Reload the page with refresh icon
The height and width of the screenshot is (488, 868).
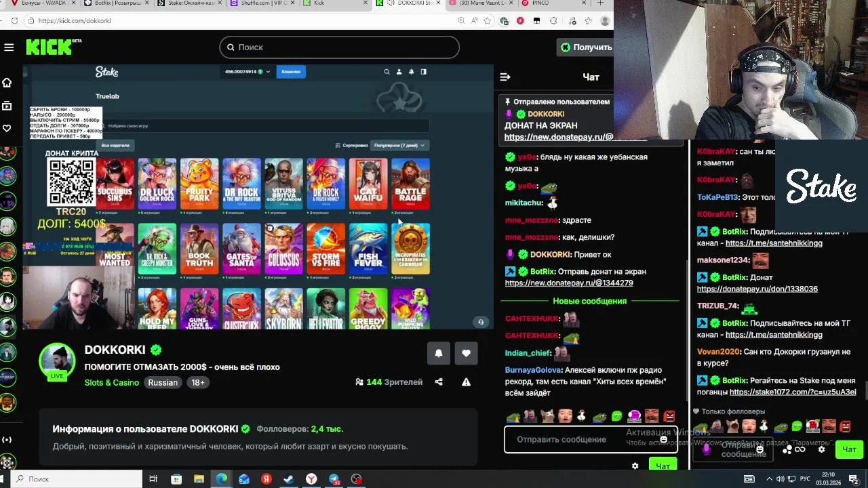(14, 21)
